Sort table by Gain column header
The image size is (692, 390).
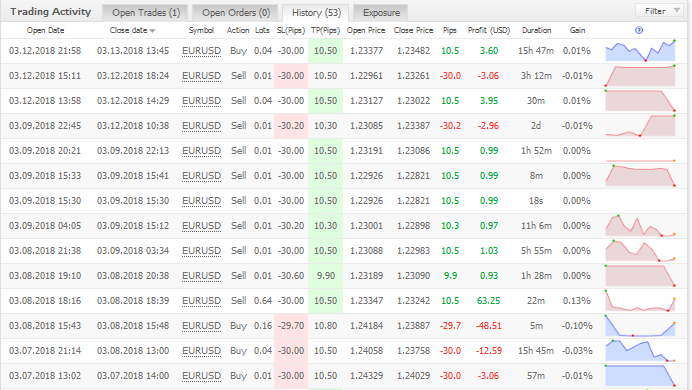coord(577,30)
